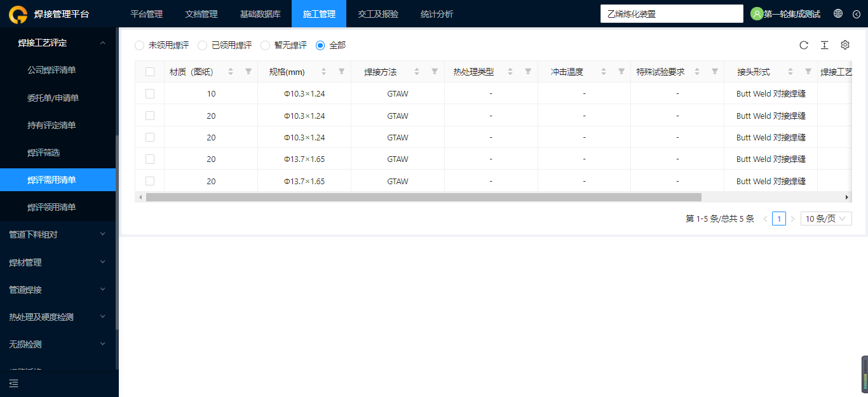Image resolution: width=868 pixels, height=397 pixels.
Task: Click the column height/density icon
Action: 824,45
